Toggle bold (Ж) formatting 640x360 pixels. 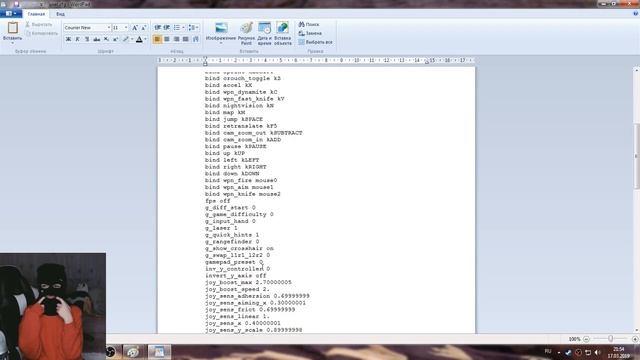pyautogui.click(x=68, y=39)
